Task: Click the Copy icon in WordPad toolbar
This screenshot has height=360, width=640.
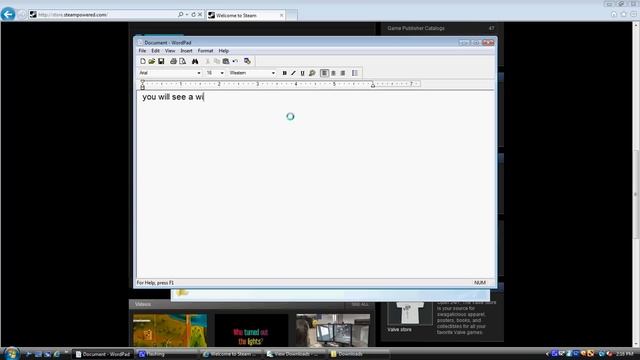Action: pos(216,61)
